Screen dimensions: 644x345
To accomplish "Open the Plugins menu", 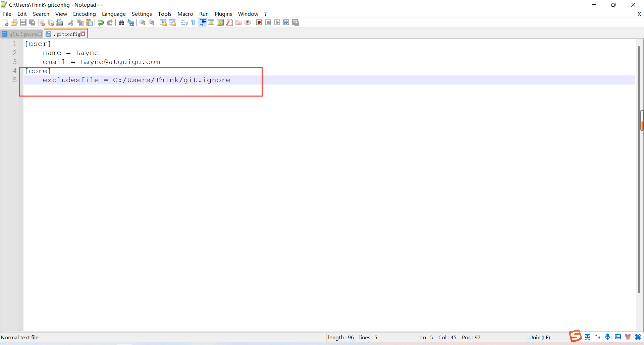I will pyautogui.click(x=223, y=14).
